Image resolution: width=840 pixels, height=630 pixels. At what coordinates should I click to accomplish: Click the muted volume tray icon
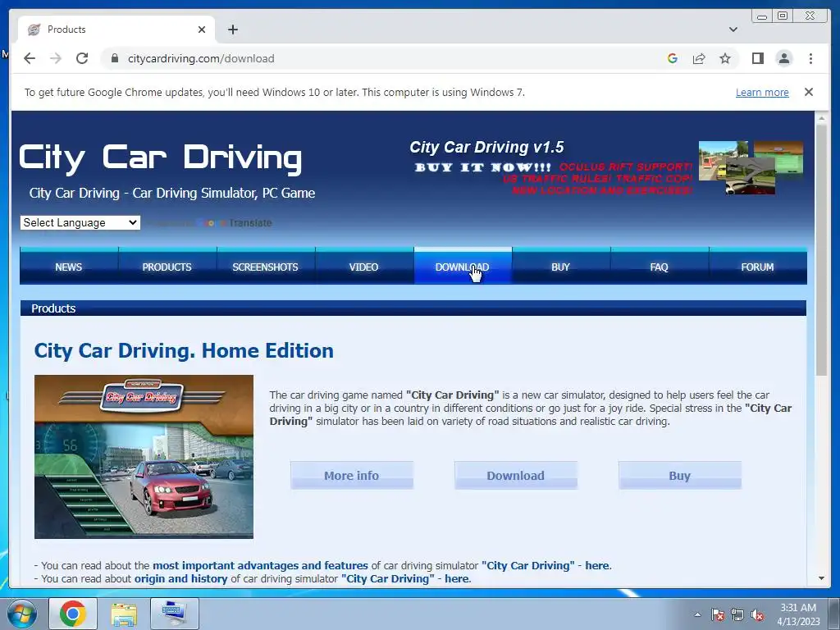pyautogui.click(x=757, y=614)
